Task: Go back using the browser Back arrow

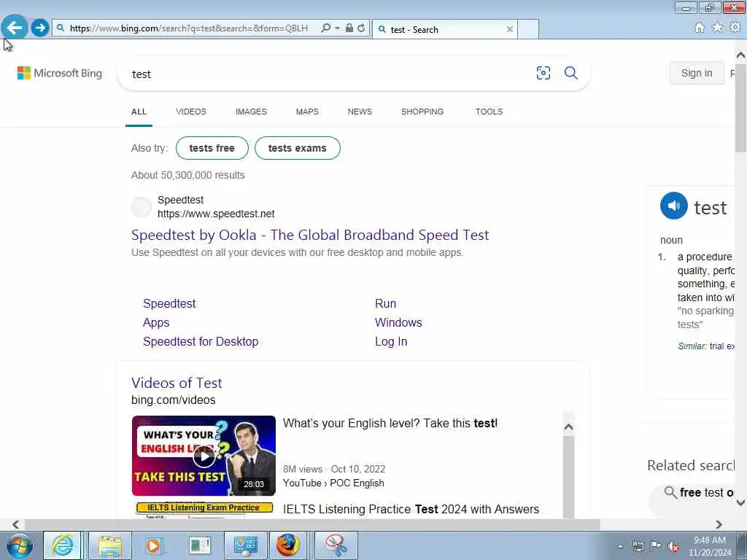Action: [15, 28]
